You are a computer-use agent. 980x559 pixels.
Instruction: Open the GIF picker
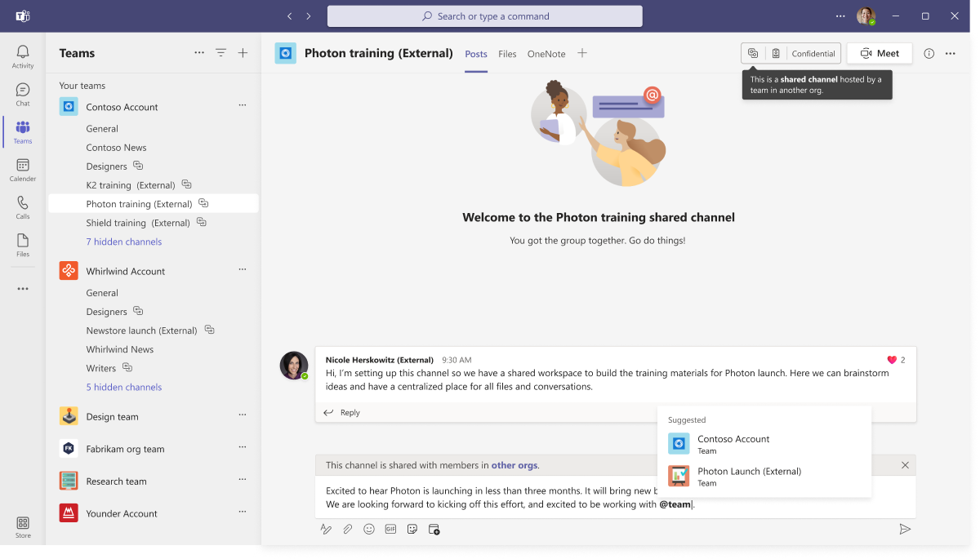pos(390,529)
